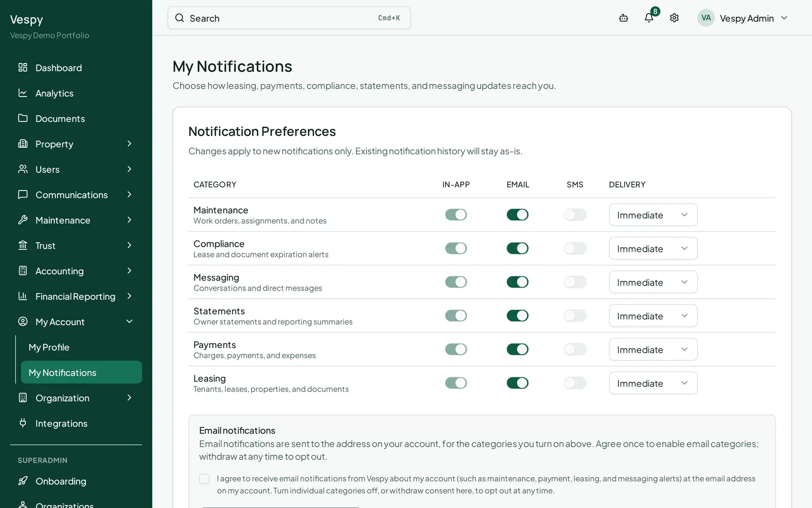Open the Onboarding link

[x=76, y=481]
